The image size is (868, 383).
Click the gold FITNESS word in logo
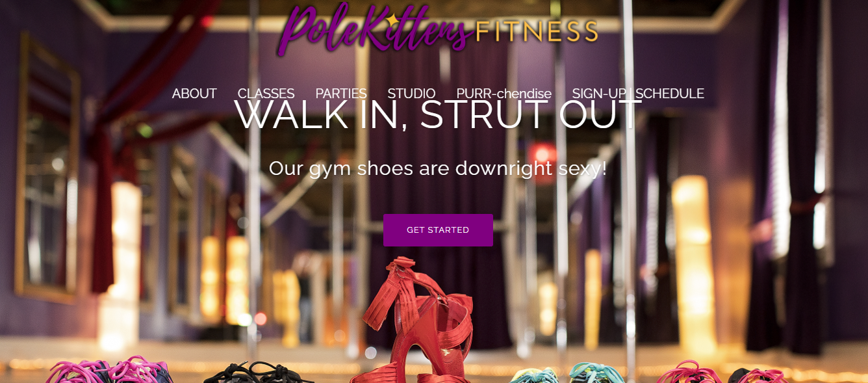tap(537, 31)
